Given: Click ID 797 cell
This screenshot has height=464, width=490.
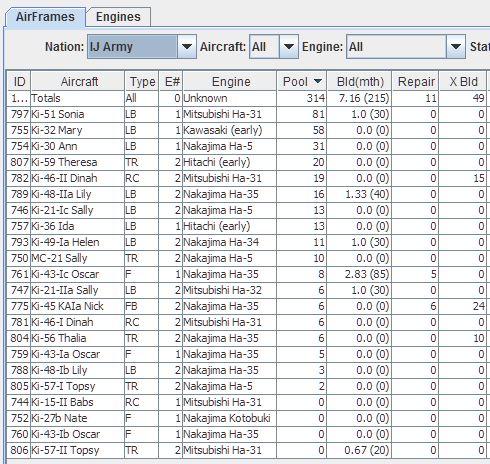Looking at the screenshot, I should tap(19, 114).
